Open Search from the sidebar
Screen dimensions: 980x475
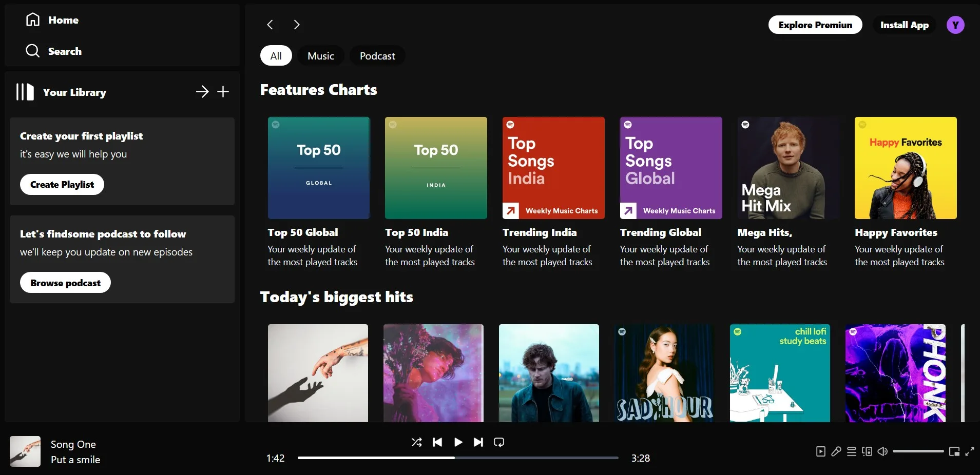(65, 51)
